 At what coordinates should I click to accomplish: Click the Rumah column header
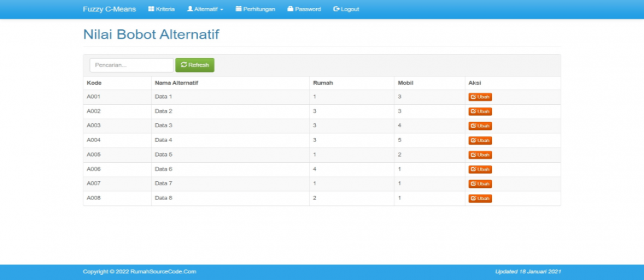click(352, 83)
